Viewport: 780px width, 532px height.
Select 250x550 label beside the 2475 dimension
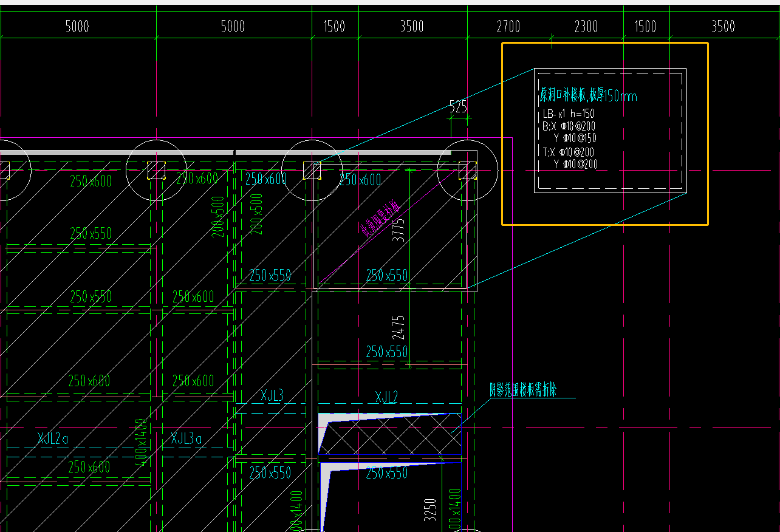tap(386, 352)
